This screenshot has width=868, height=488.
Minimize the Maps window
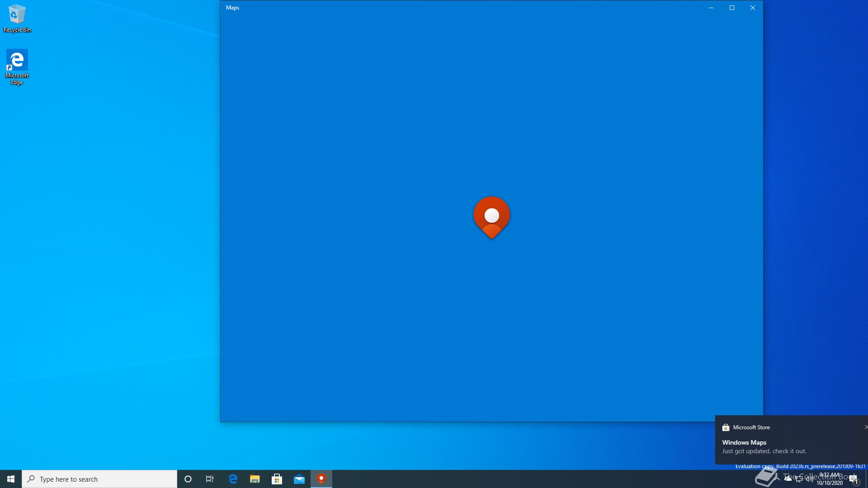coord(711,8)
